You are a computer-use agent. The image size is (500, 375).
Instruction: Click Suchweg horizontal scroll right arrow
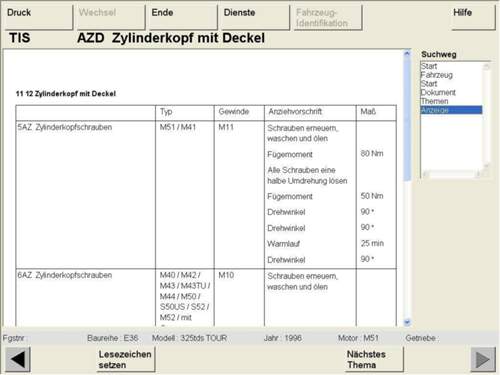[x=478, y=174]
